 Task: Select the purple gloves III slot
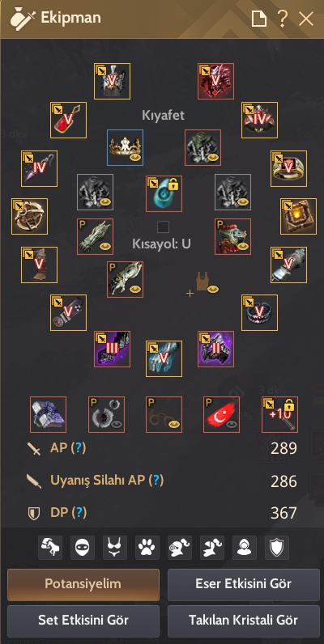click(112, 350)
